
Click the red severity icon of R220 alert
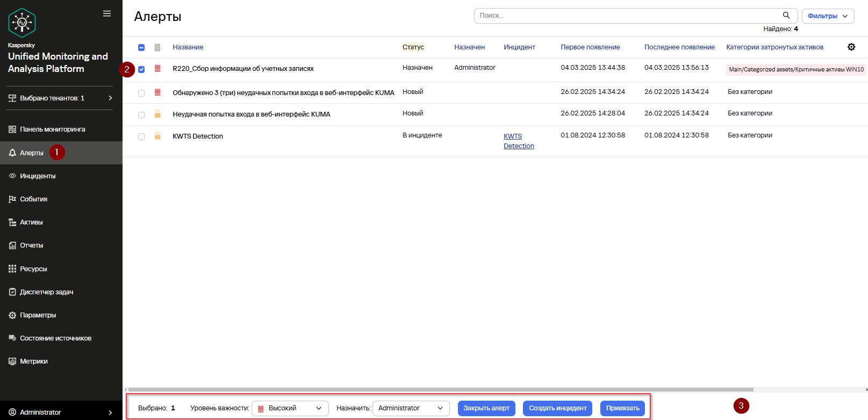[x=157, y=69]
